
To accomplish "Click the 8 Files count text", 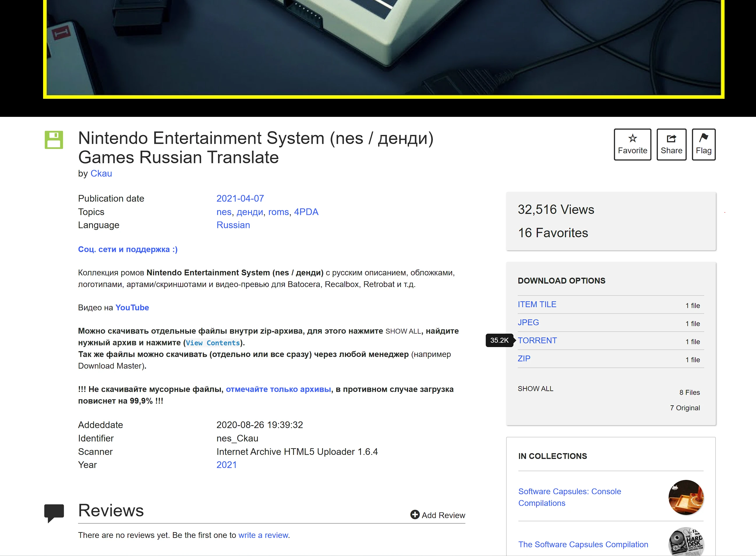I will (689, 393).
